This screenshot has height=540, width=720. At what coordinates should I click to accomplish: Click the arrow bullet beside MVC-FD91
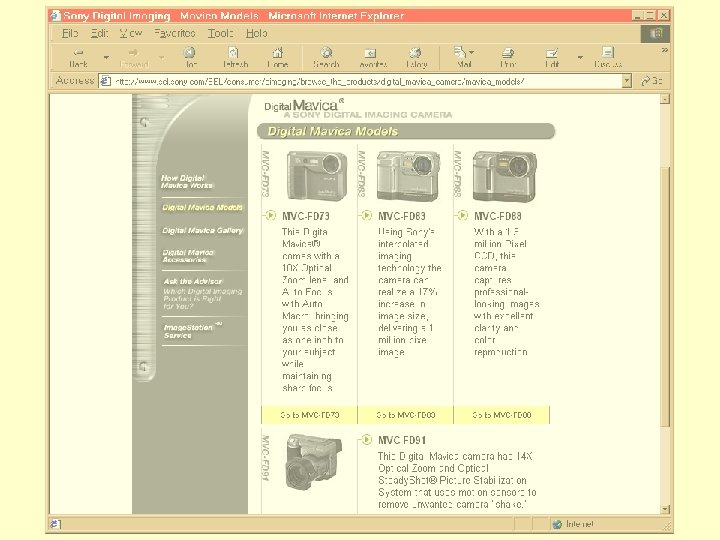coord(366,439)
